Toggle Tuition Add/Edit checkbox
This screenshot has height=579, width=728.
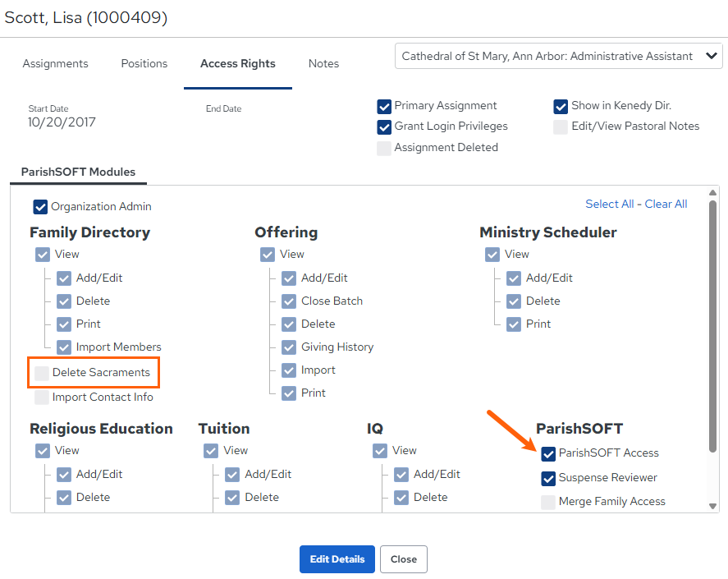[x=232, y=475]
